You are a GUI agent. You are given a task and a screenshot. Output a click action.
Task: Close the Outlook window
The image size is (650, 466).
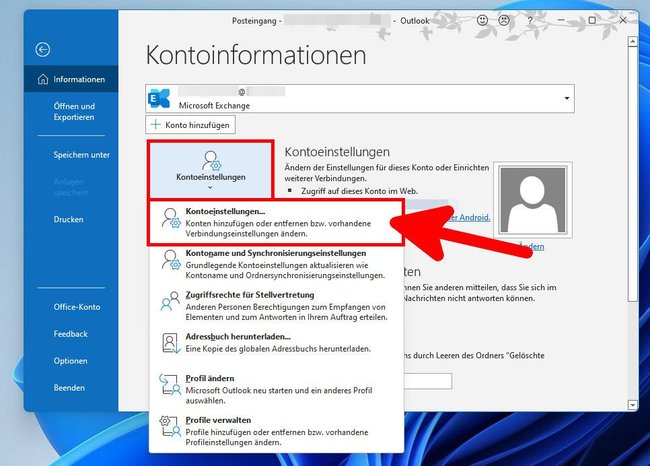pos(623,20)
